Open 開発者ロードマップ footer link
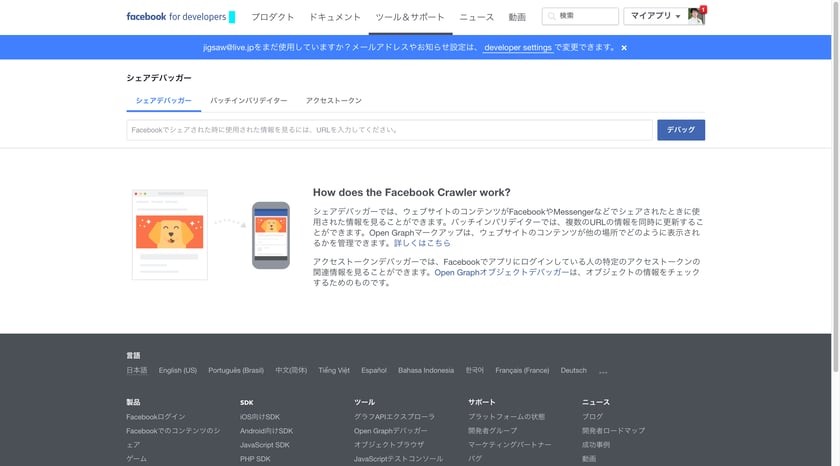The height and width of the screenshot is (466, 840). [x=613, y=431]
